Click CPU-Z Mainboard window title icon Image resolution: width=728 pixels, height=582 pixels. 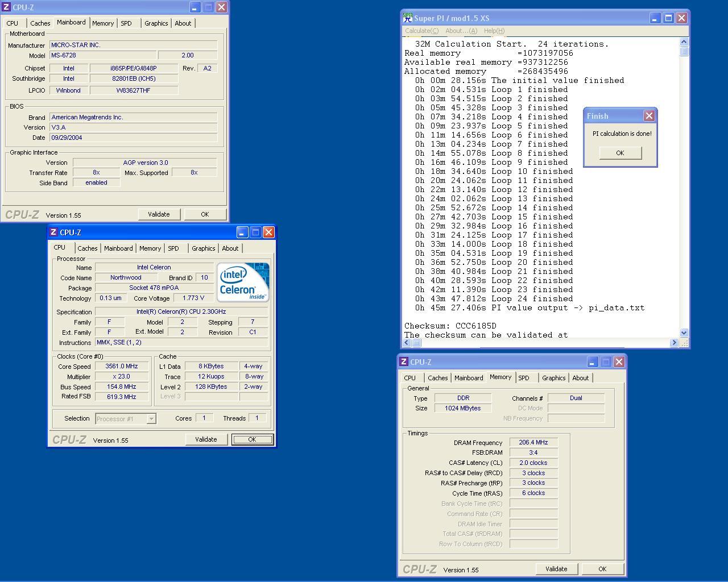pyautogui.click(x=6, y=7)
